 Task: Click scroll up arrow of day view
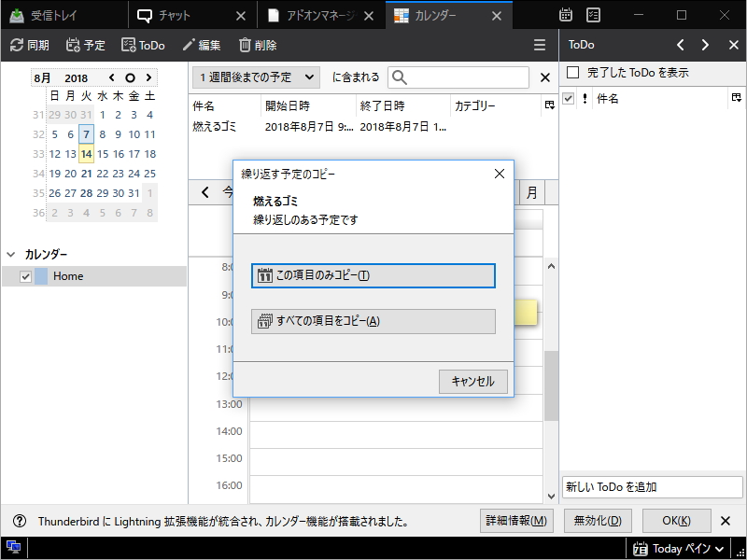[x=551, y=267]
